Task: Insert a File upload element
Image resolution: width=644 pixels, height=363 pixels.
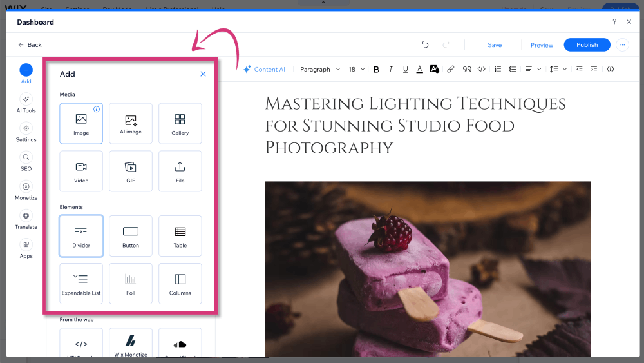Action: pos(180,171)
